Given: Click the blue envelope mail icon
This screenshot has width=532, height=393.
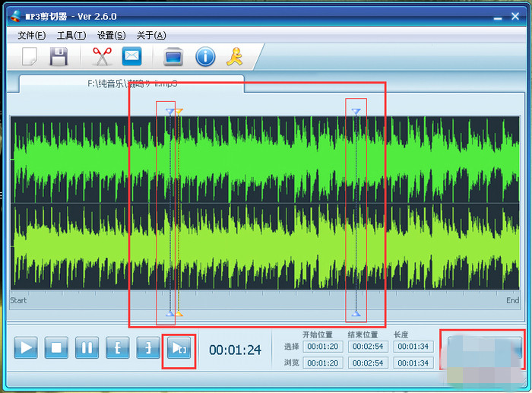Looking at the screenshot, I should 131,56.
